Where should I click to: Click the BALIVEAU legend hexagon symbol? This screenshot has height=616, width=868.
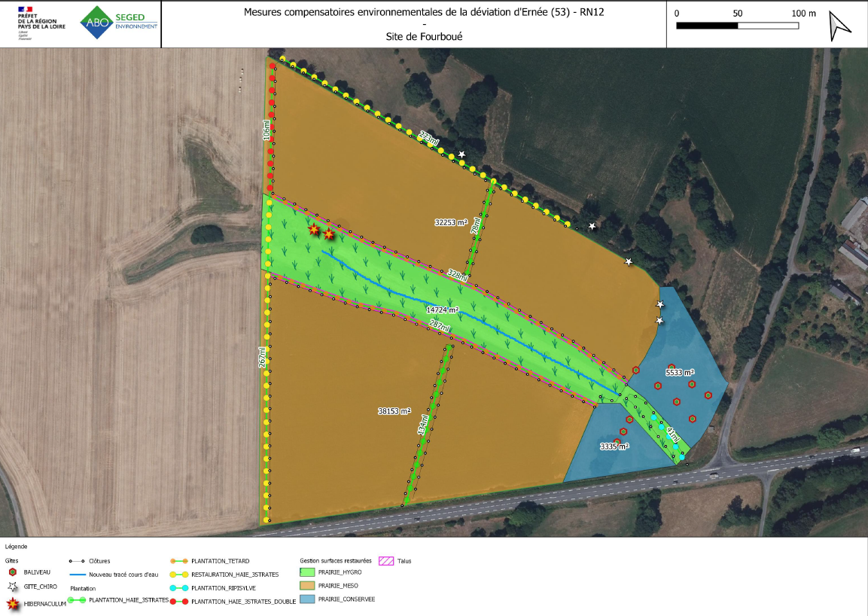[12, 572]
